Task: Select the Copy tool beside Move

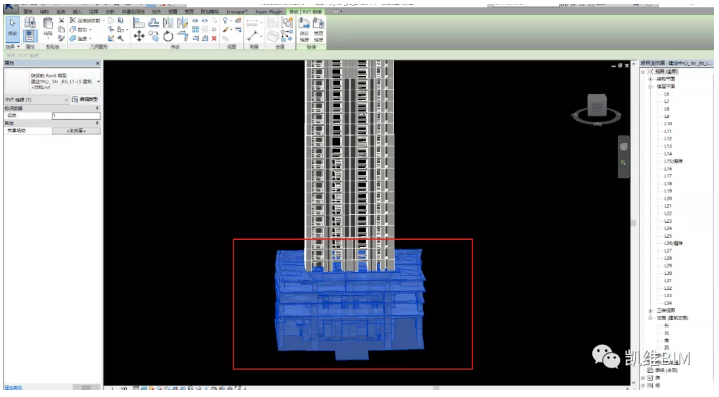Action: (154, 36)
